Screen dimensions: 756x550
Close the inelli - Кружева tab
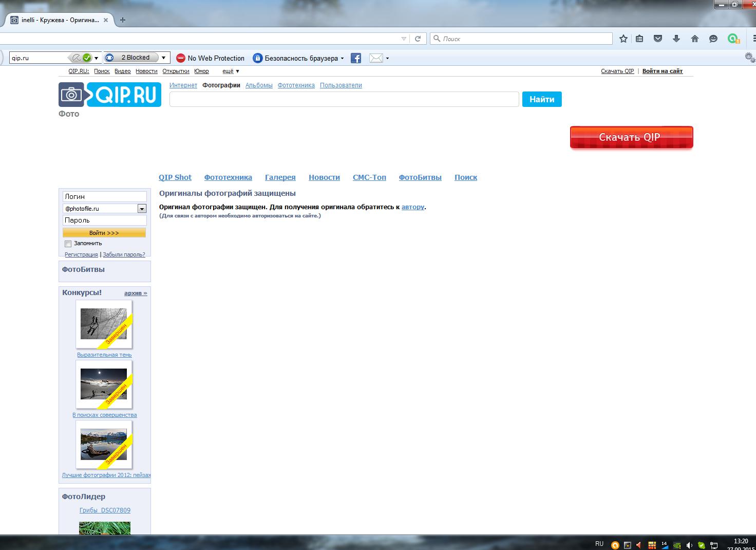point(106,20)
